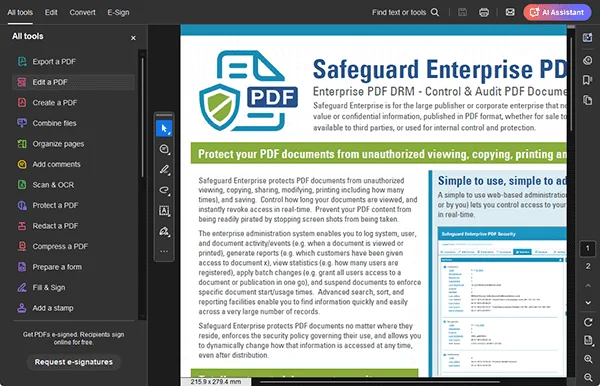Open the AI Assistant
Screen dimensions: 600x386
pos(557,12)
